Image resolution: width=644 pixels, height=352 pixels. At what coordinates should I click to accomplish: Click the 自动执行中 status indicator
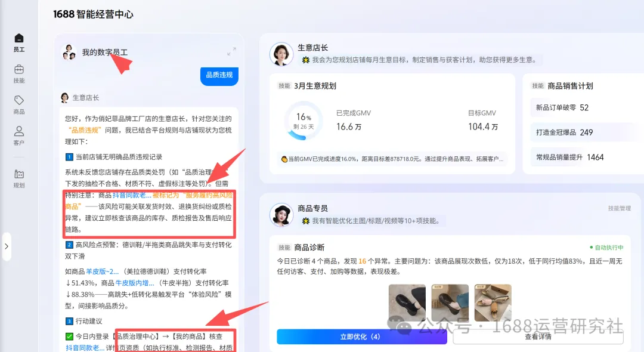(x=606, y=247)
